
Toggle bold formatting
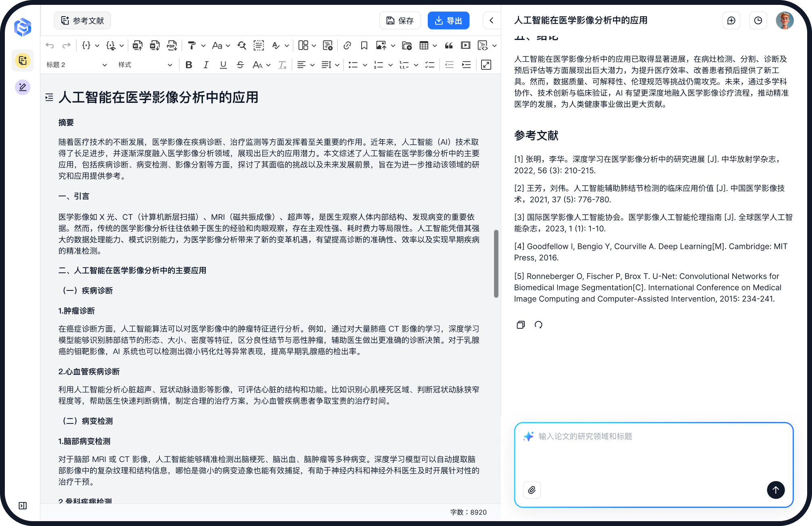click(x=188, y=65)
